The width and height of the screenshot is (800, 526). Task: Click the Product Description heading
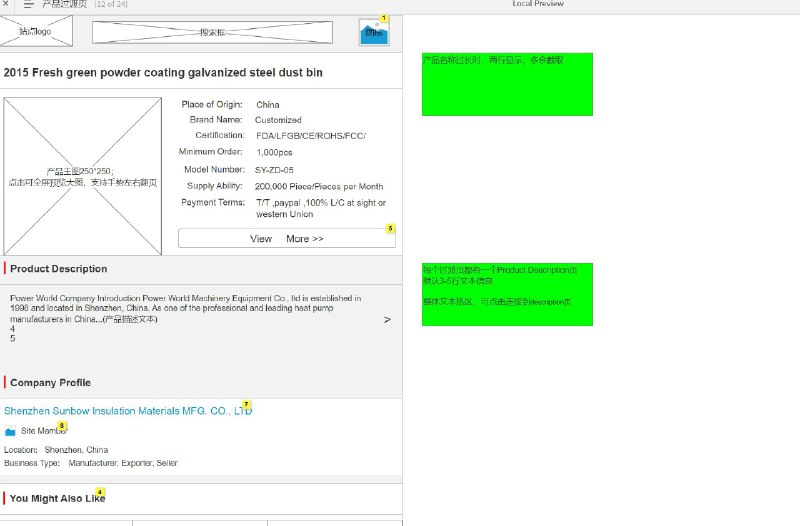(59, 269)
